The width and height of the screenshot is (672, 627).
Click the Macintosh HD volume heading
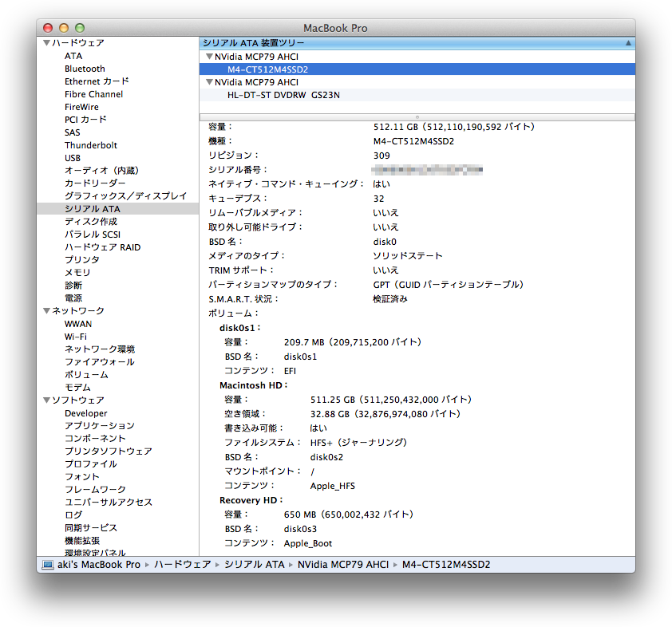point(254,385)
